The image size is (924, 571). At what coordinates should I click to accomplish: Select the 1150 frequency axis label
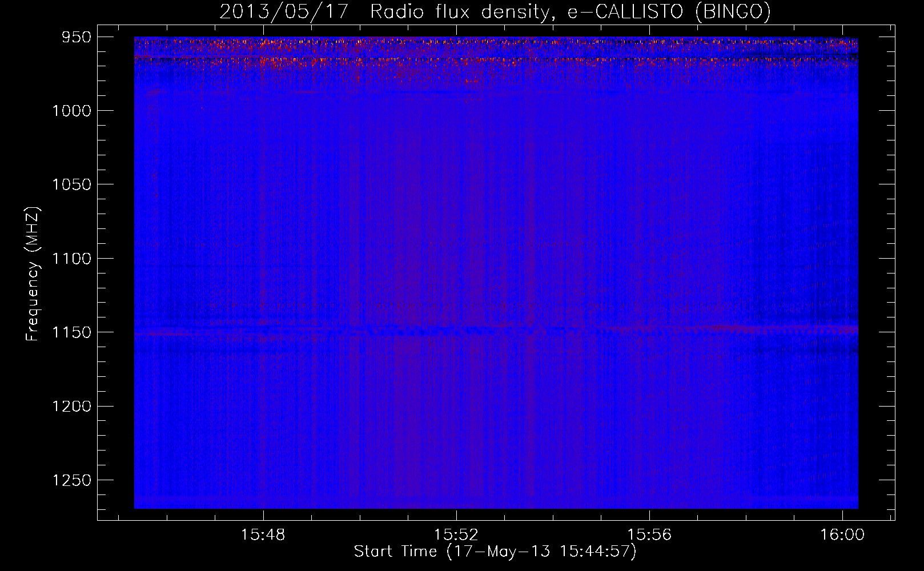pos(71,332)
